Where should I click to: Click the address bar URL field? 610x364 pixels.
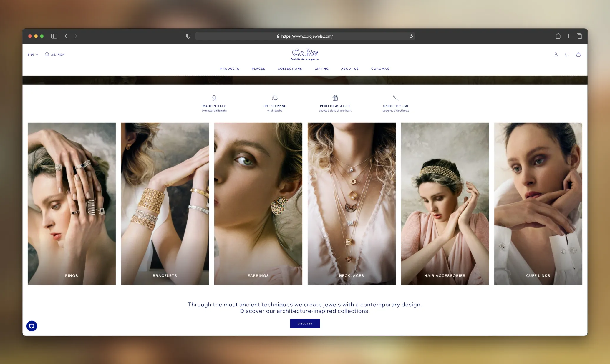click(305, 36)
